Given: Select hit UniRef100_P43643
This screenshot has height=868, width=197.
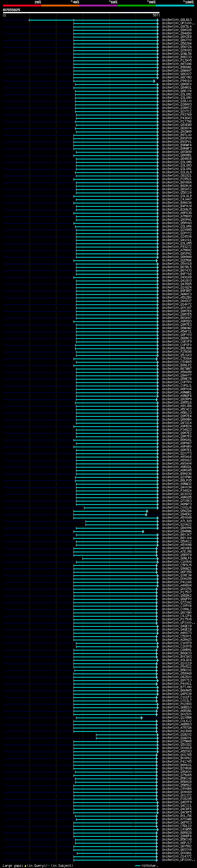Looking at the screenshot, I should (x=177, y=118).
